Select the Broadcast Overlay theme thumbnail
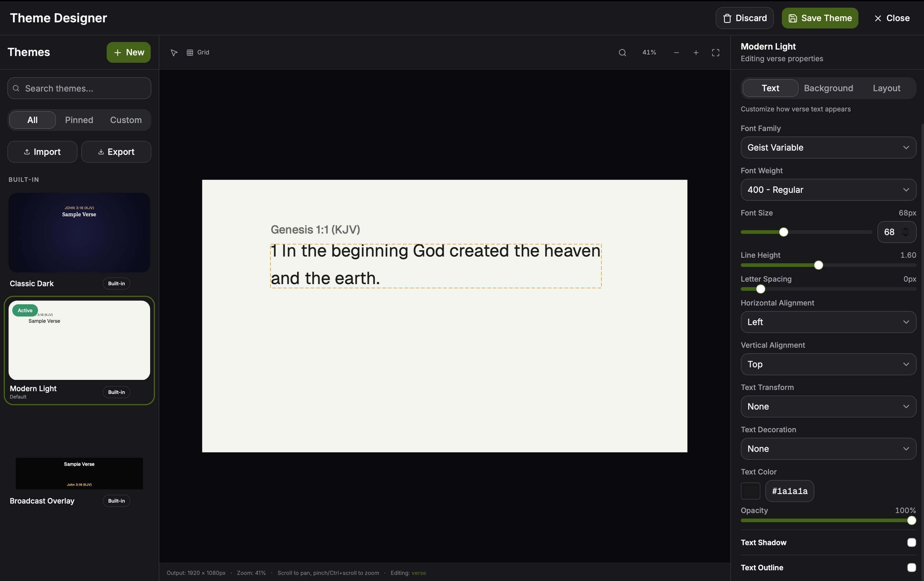The height and width of the screenshot is (581, 924). tap(79, 473)
